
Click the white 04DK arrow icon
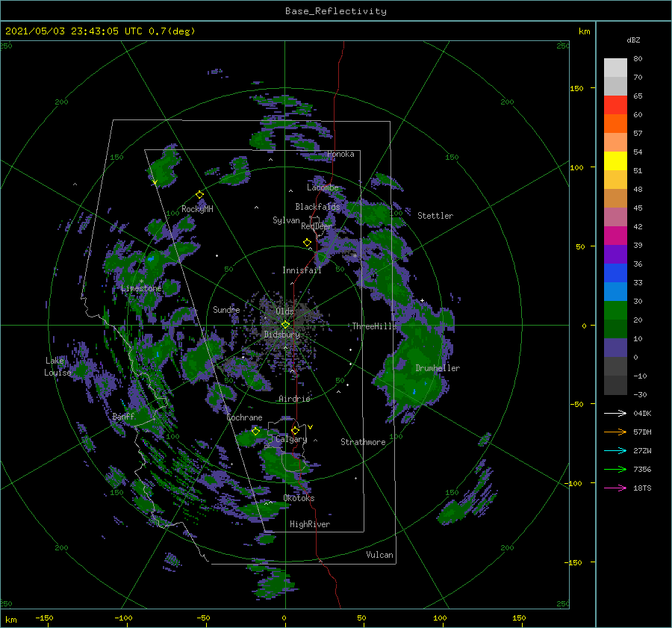[x=615, y=413]
